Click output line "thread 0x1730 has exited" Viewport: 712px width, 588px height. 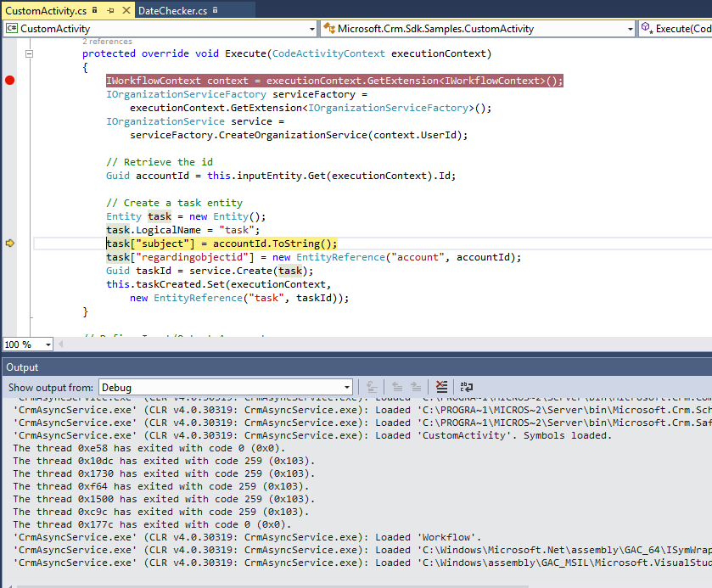tap(164, 473)
